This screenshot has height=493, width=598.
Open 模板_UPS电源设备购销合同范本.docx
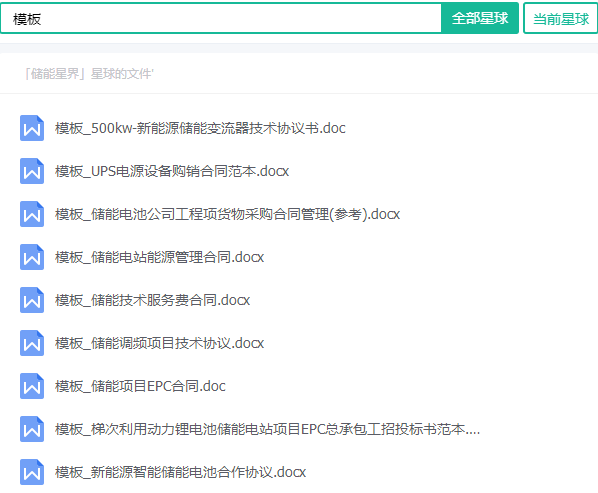click(172, 171)
